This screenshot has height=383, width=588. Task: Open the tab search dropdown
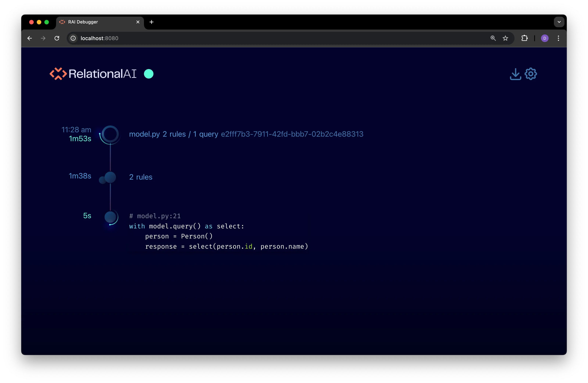coord(559,22)
